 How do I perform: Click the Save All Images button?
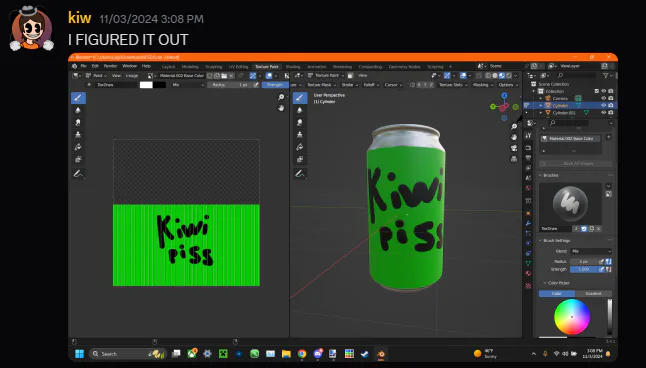click(576, 164)
